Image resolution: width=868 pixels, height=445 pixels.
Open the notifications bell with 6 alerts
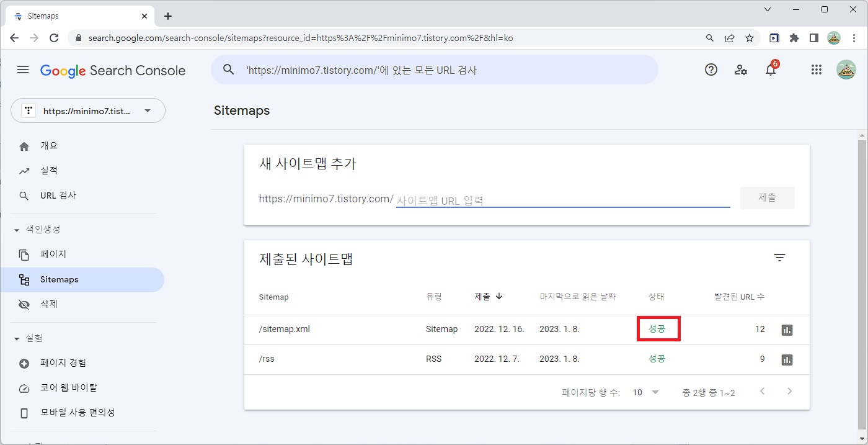coord(771,69)
